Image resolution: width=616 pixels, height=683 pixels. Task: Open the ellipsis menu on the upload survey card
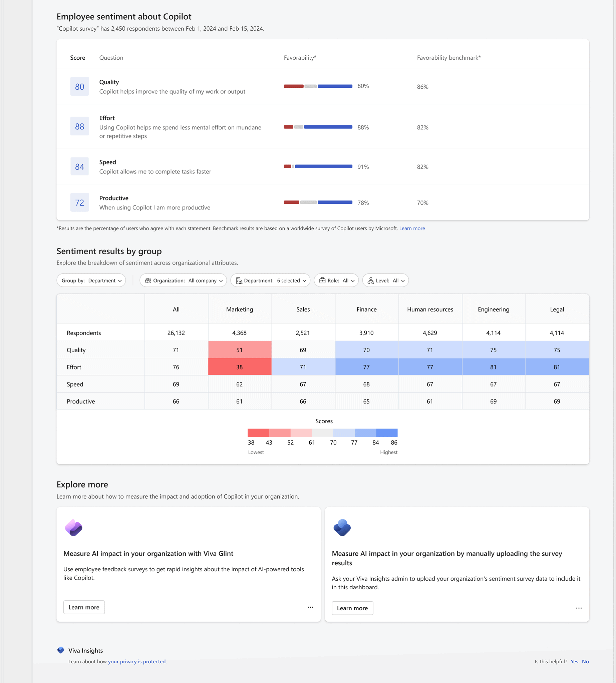(x=579, y=608)
